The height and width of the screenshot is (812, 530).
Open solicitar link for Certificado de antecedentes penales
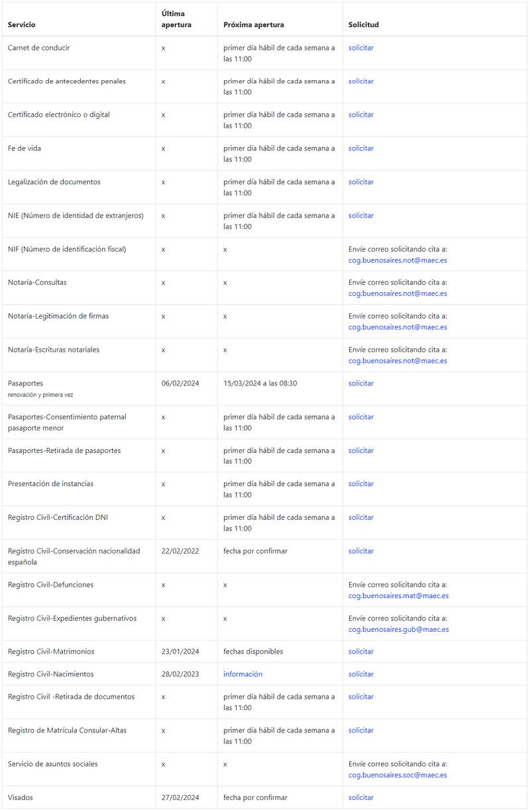click(x=361, y=81)
